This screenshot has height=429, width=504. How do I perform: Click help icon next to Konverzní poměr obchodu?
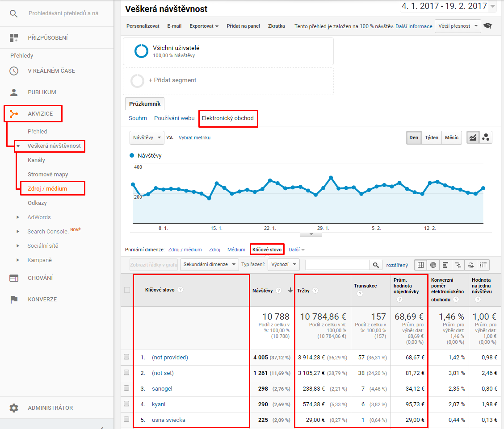(456, 300)
